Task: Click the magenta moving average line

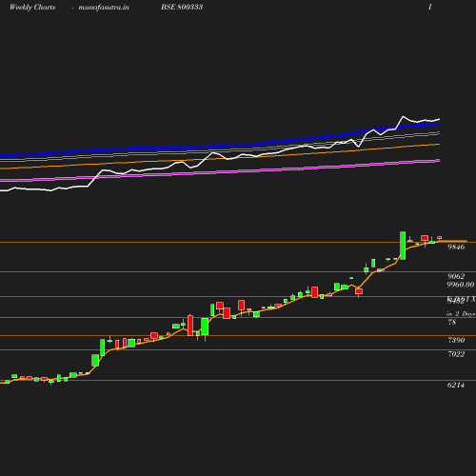Action: pos(220,171)
